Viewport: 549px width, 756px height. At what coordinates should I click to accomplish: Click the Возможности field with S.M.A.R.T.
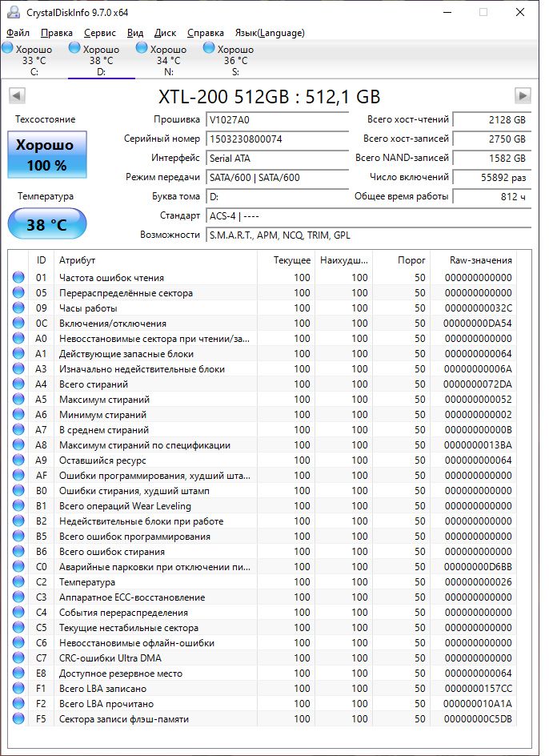coord(369,235)
